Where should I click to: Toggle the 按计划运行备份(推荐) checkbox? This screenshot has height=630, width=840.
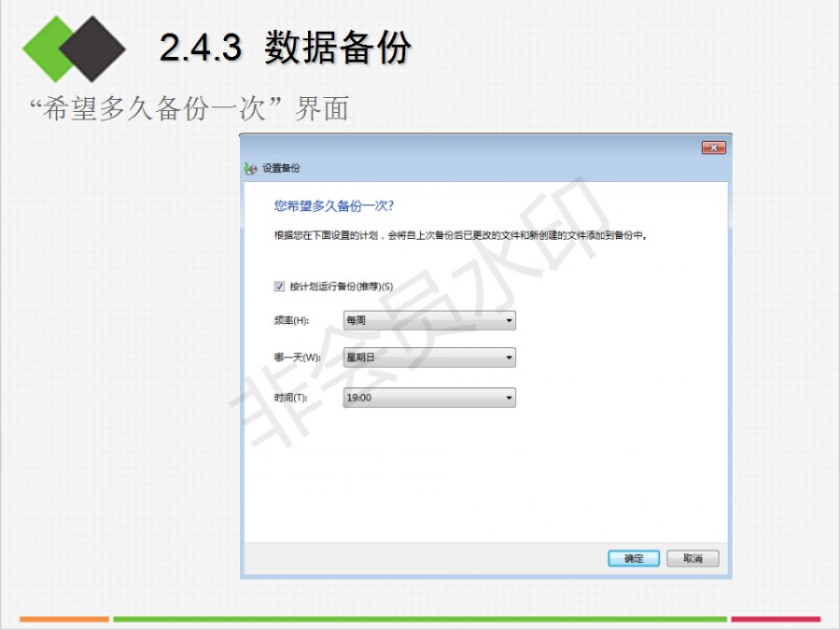(x=279, y=287)
